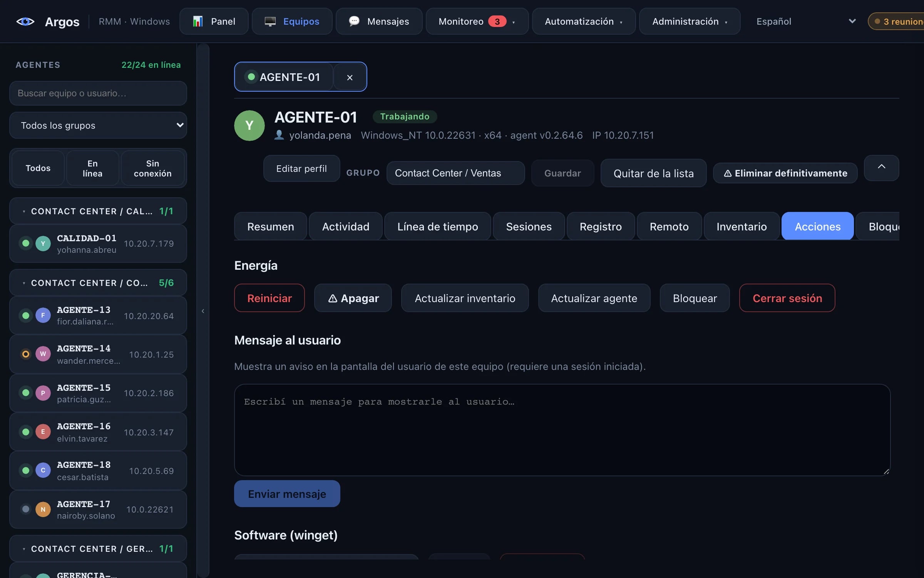Switch to the Remoto tab

[x=669, y=226]
